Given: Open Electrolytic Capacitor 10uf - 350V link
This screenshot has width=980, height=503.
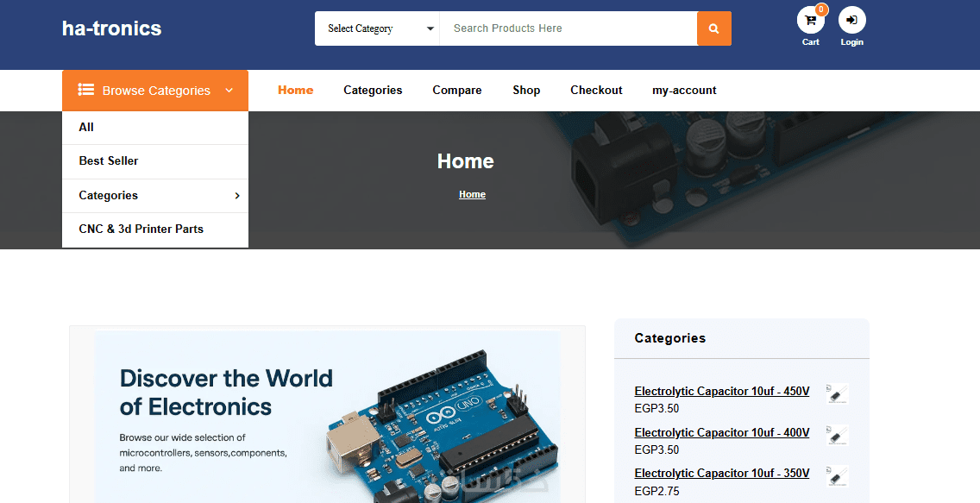Looking at the screenshot, I should click(x=722, y=473).
